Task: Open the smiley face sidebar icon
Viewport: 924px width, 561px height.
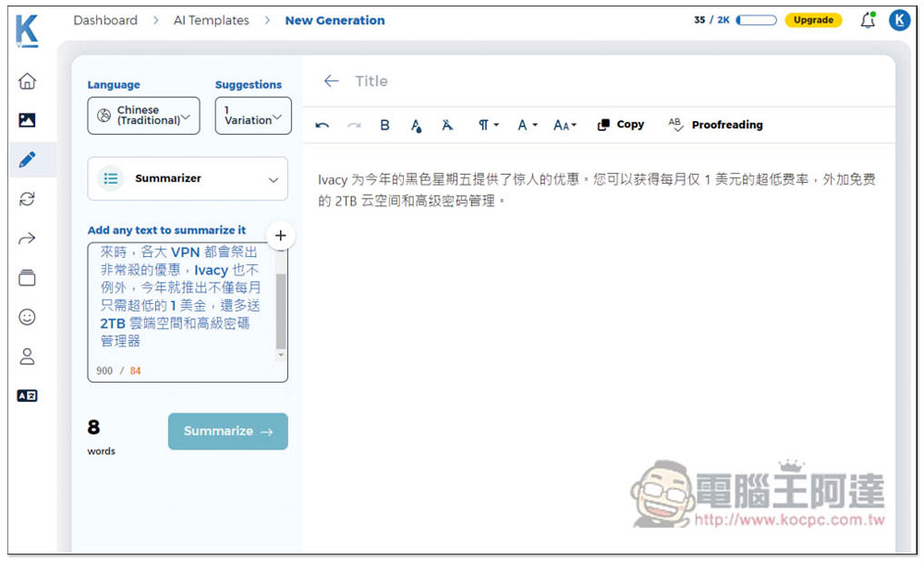Action: tap(27, 317)
